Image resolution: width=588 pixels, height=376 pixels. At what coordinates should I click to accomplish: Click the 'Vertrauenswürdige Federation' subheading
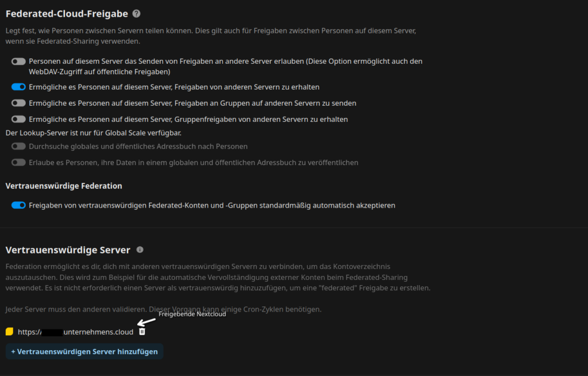(x=64, y=186)
